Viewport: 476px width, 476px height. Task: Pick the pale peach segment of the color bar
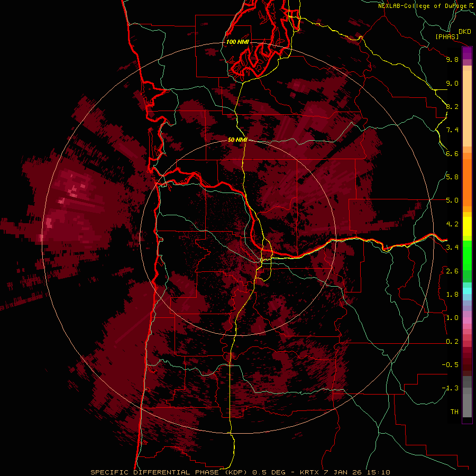pyautogui.click(x=467, y=108)
